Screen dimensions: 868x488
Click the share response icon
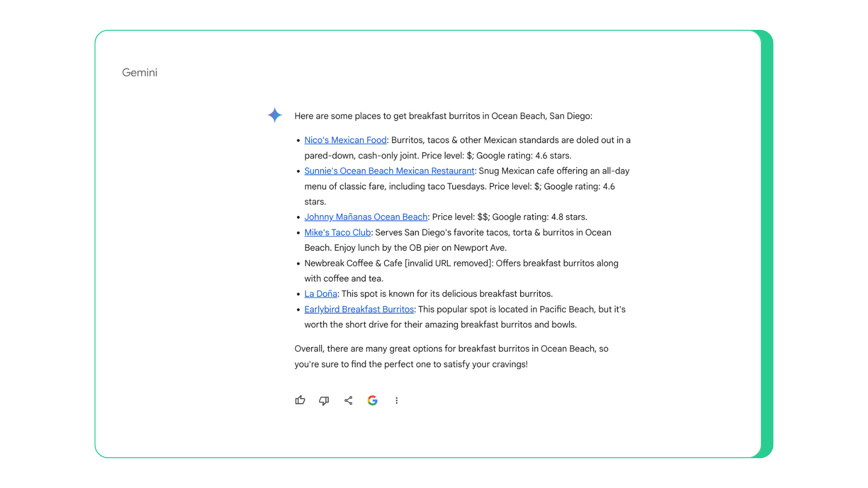pyautogui.click(x=349, y=400)
